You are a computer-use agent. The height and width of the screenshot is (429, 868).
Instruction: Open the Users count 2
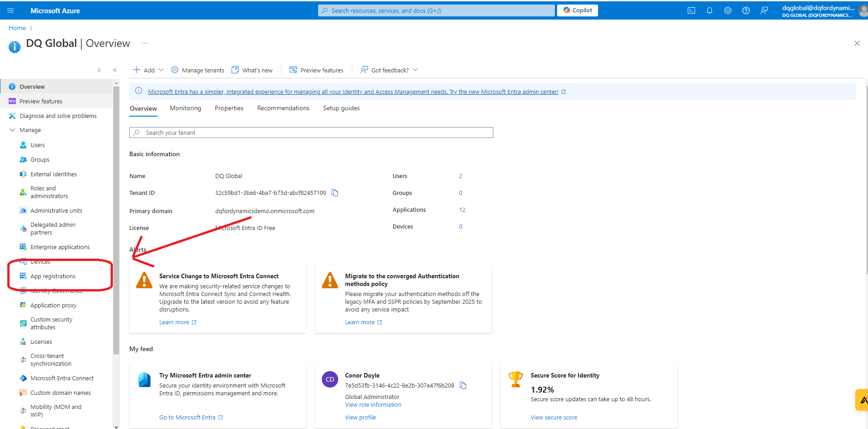461,176
